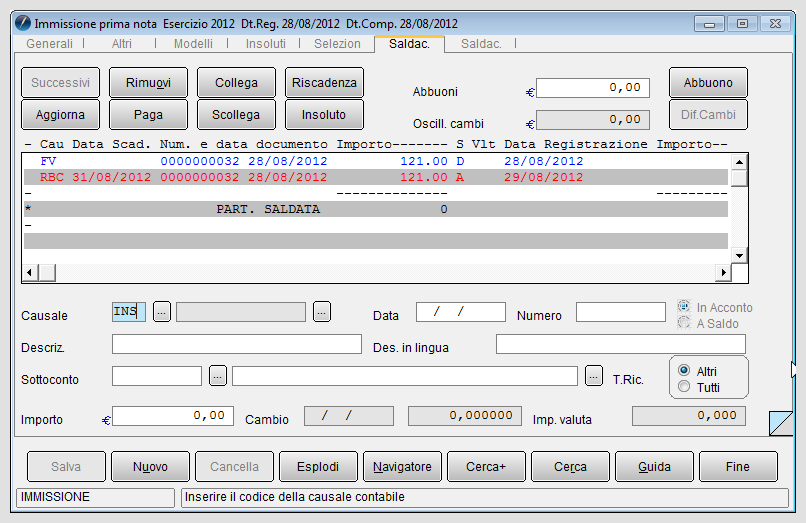806x523 pixels.
Task: Click the Oscill. cambi amount field
Action: 593,119
